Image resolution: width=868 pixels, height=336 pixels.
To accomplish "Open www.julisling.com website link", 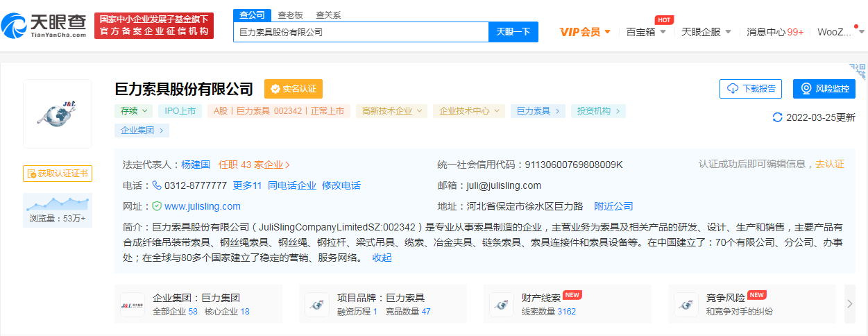I will (x=203, y=206).
